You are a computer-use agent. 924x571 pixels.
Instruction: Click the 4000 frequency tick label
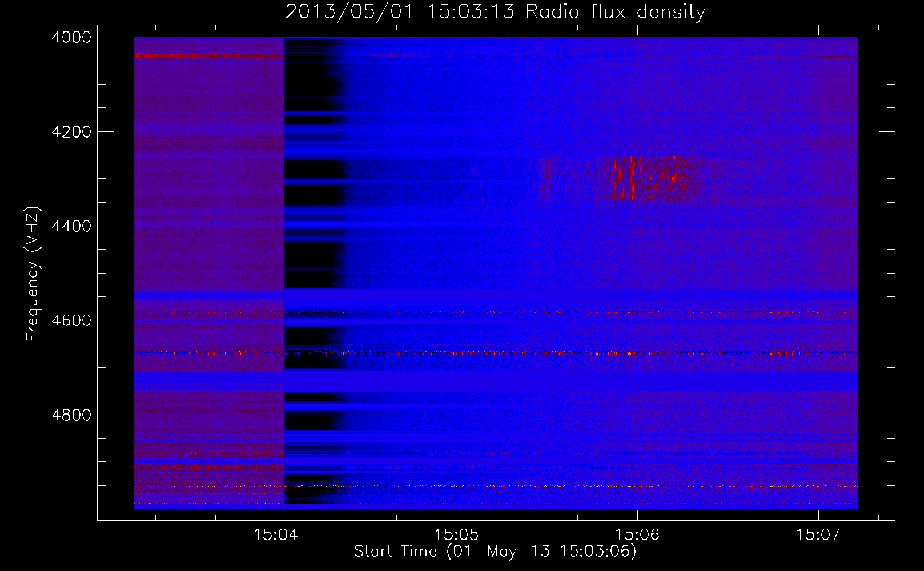(71, 37)
